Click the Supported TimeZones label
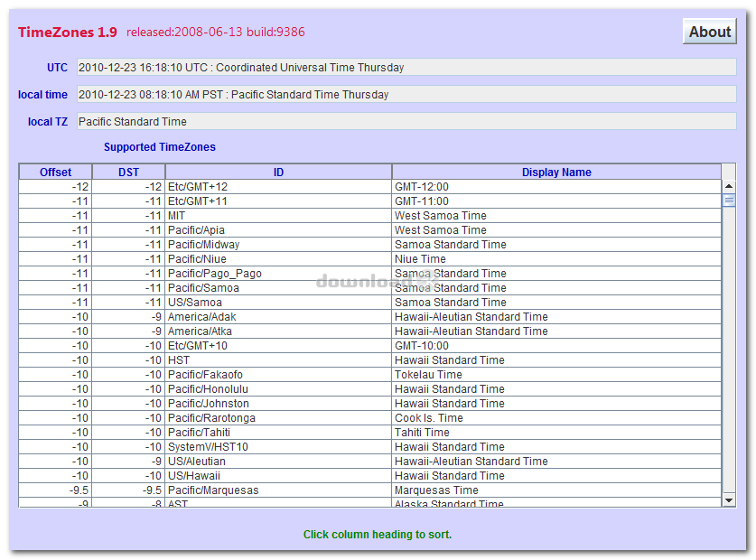756x560 pixels. pyautogui.click(x=160, y=147)
